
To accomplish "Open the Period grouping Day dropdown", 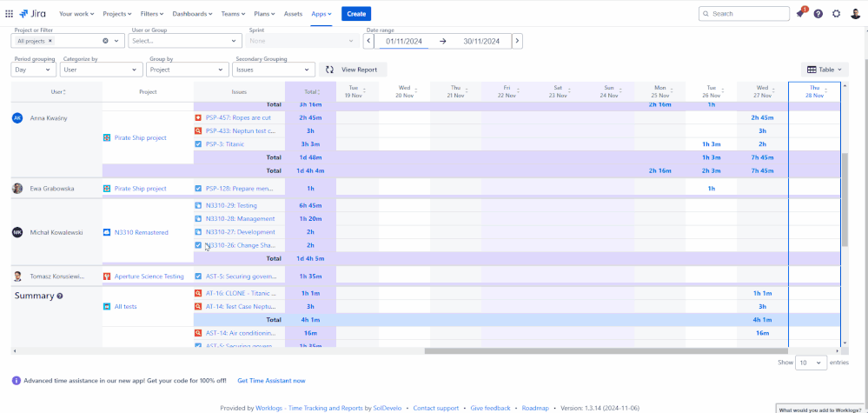I will click(34, 70).
